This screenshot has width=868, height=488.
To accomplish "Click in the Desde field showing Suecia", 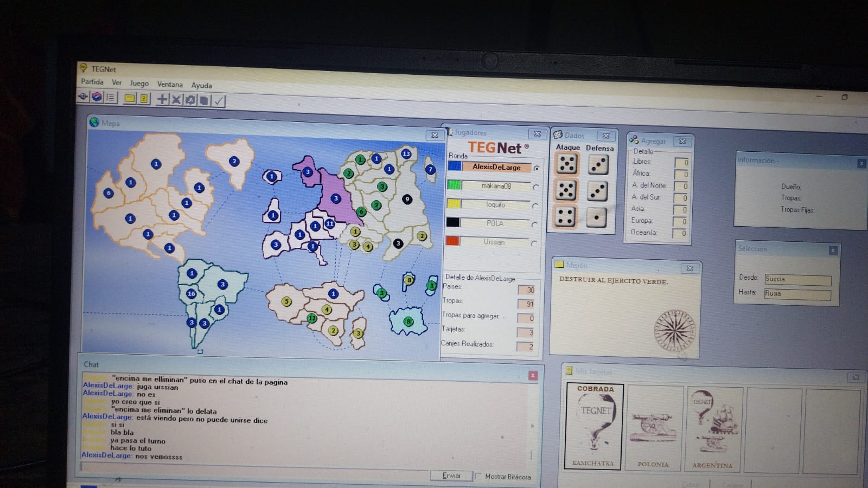I will pyautogui.click(x=797, y=280).
